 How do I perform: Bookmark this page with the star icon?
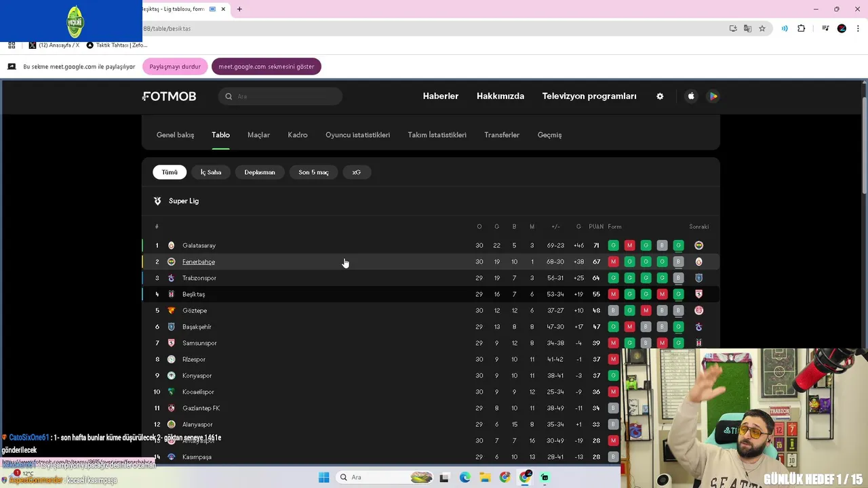[762, 28]
